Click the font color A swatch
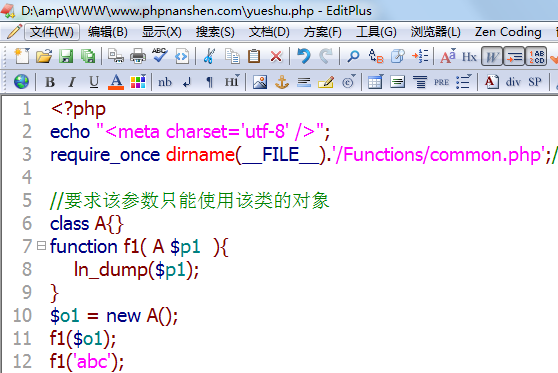The image size is (558, 373). 116,82
